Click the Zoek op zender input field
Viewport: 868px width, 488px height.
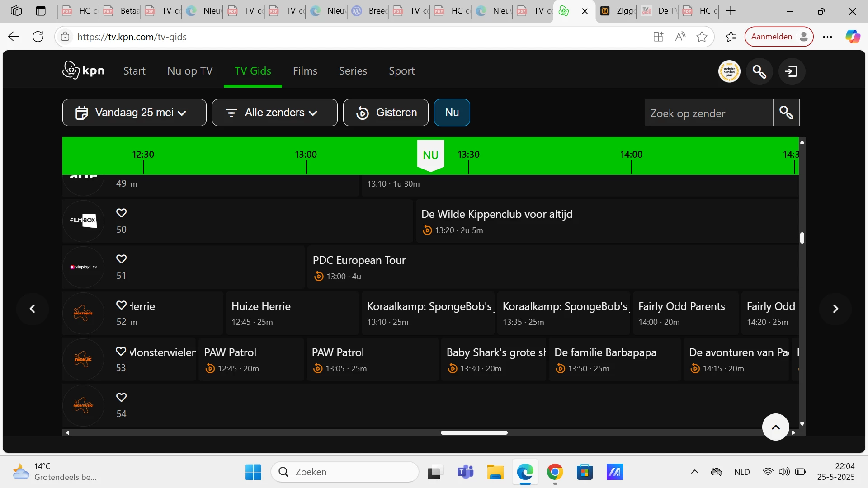pos(708,113)
